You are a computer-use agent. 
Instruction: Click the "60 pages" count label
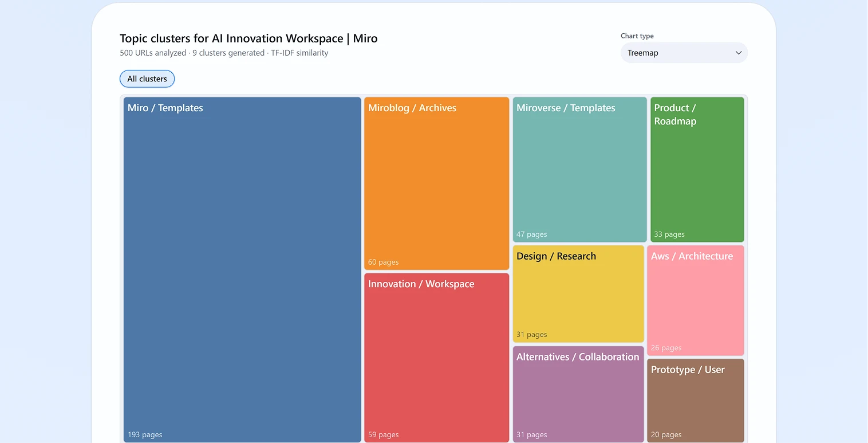pyautogui.click(x=383, y=262)
